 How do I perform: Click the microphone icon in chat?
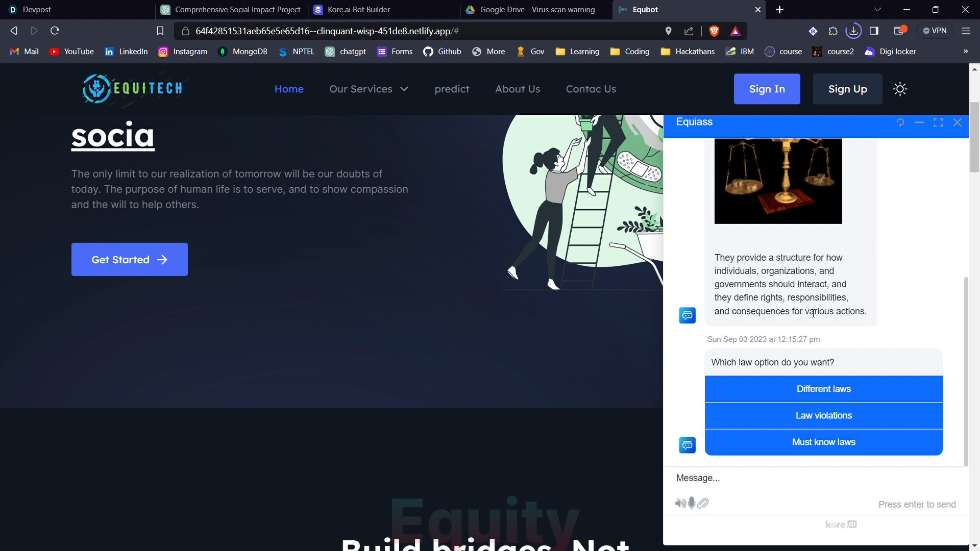692,504
